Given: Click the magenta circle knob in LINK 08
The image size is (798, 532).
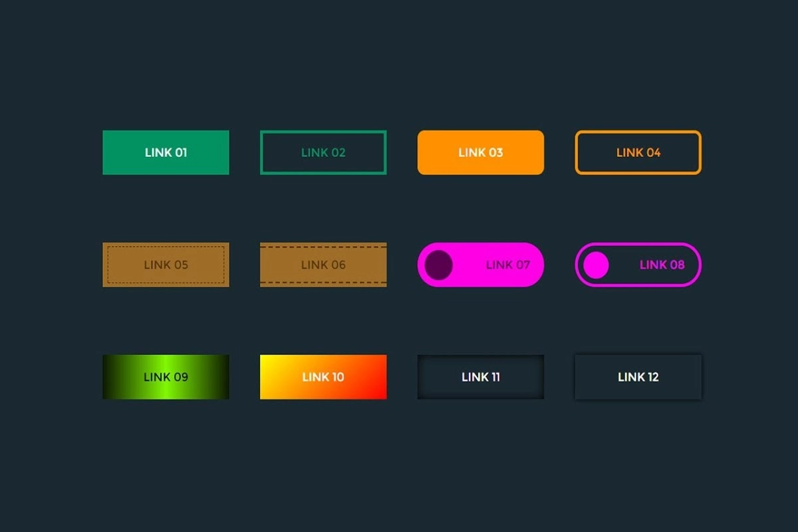Looking at the screenshot, I should [596, 265].
